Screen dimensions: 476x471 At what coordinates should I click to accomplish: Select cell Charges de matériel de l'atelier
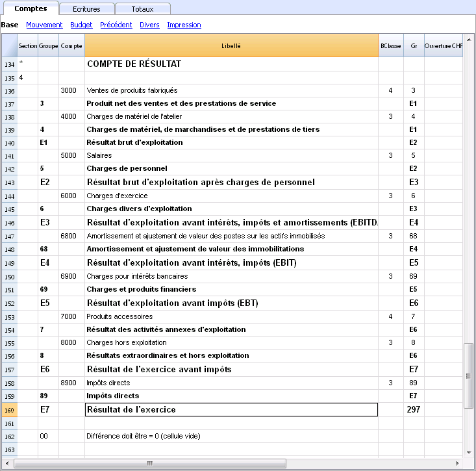[231, 116]
